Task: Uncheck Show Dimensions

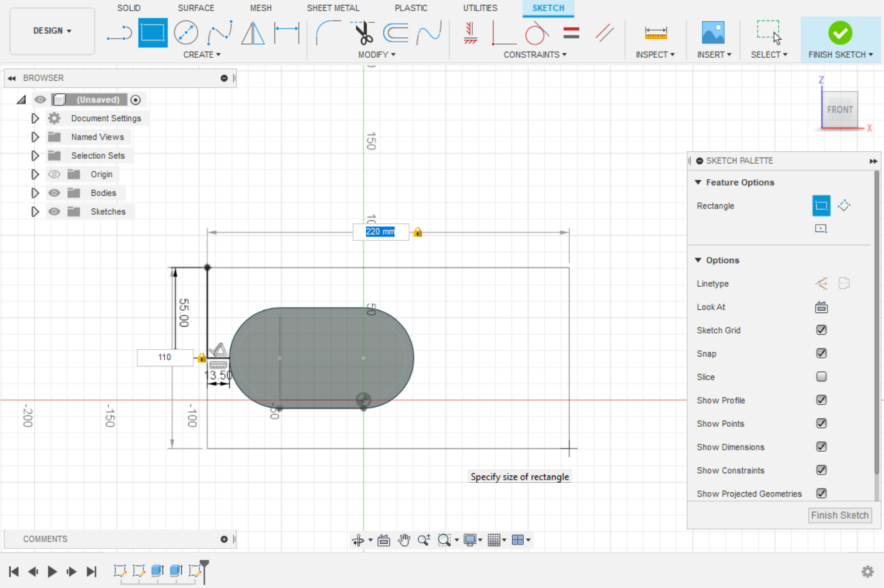Action: [821, 447]
